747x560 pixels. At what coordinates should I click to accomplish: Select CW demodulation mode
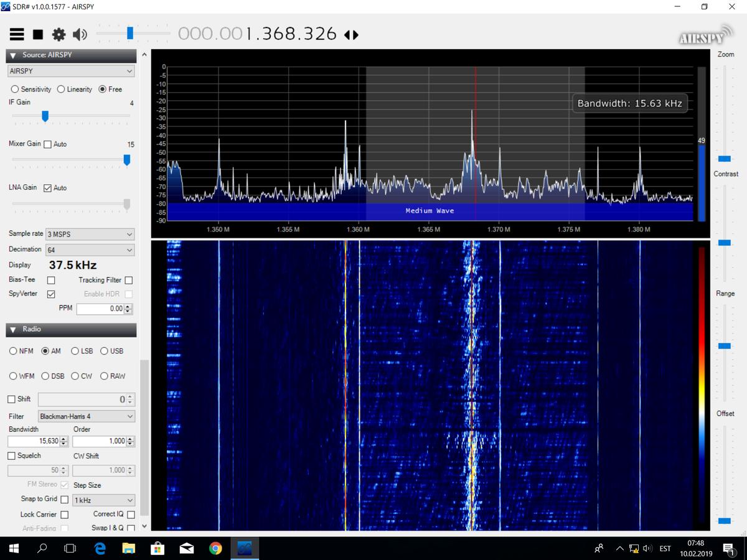[75, 376]
